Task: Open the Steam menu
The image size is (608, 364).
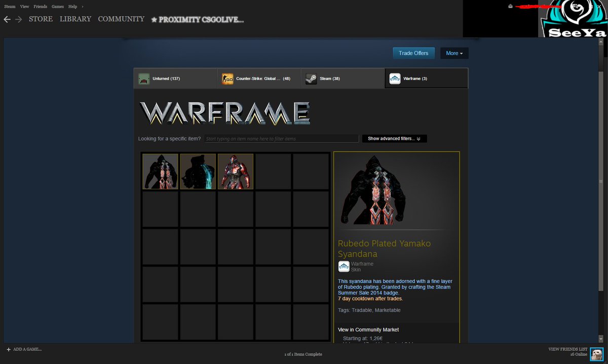Action: [10, 7]
